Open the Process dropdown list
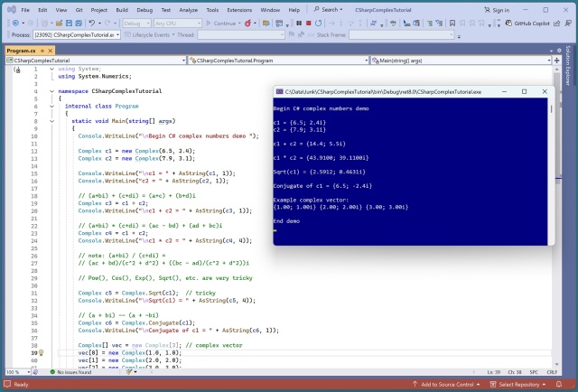The height and width of the screenshot is (392, 578). 77,34
